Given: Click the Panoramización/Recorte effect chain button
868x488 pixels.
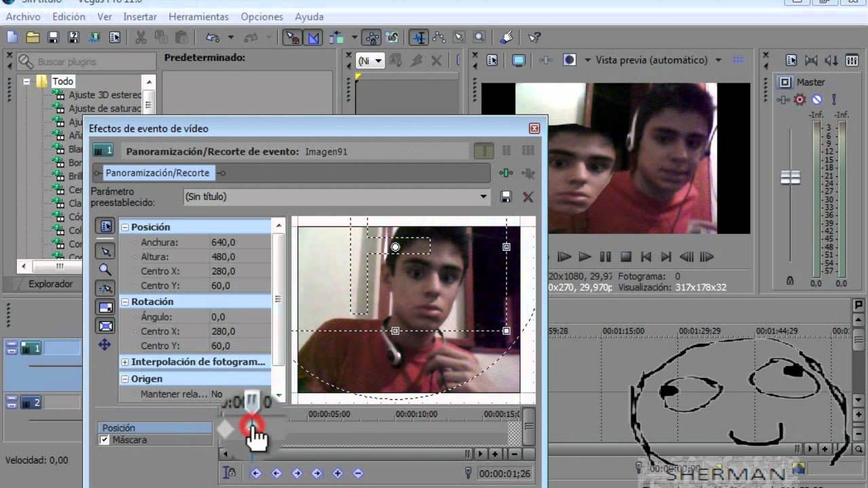Looking at the screenshot, I should tap(157, 173).
